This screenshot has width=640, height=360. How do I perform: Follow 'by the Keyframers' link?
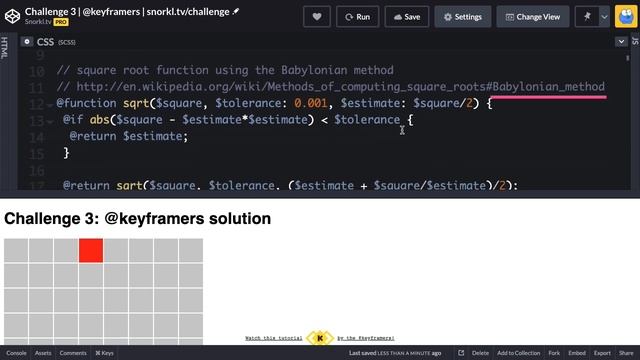click(366, 338)
